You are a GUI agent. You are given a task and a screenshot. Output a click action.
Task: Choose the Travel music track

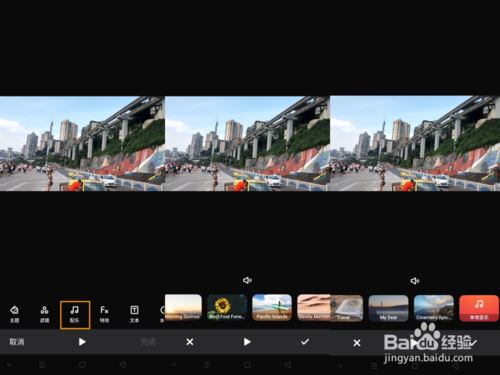(347, 308)
